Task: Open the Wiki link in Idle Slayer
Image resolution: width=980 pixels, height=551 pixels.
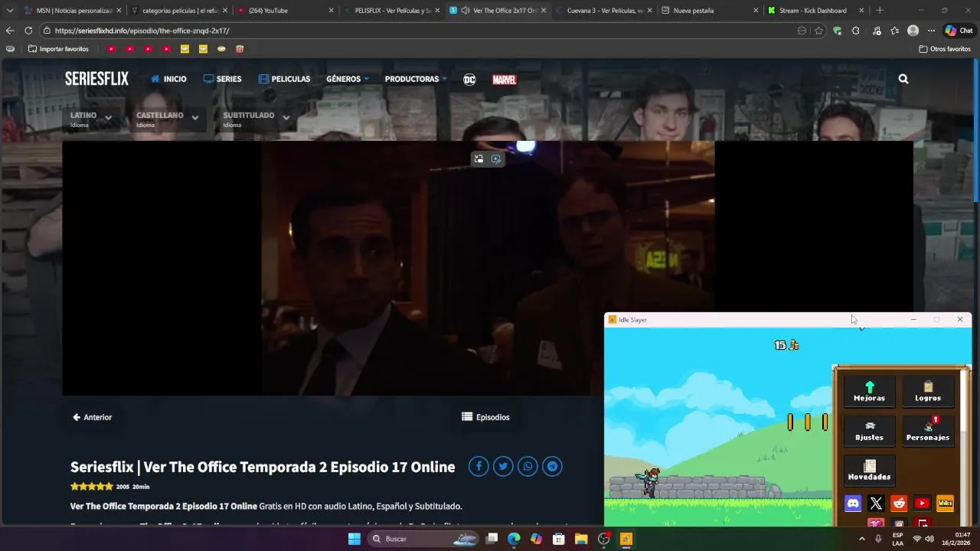Action: 945,503
